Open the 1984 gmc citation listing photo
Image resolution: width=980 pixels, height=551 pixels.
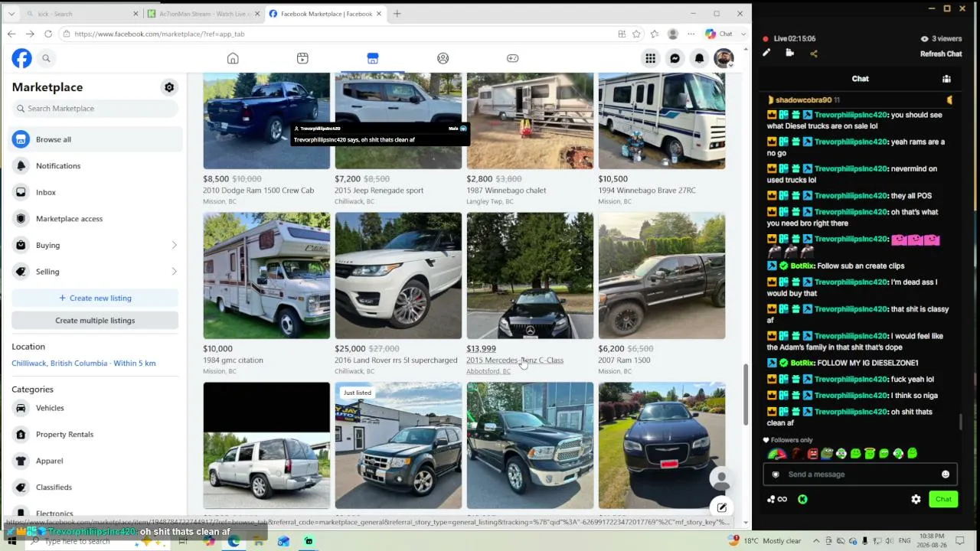pyautogui.click(x=266, y=275)
